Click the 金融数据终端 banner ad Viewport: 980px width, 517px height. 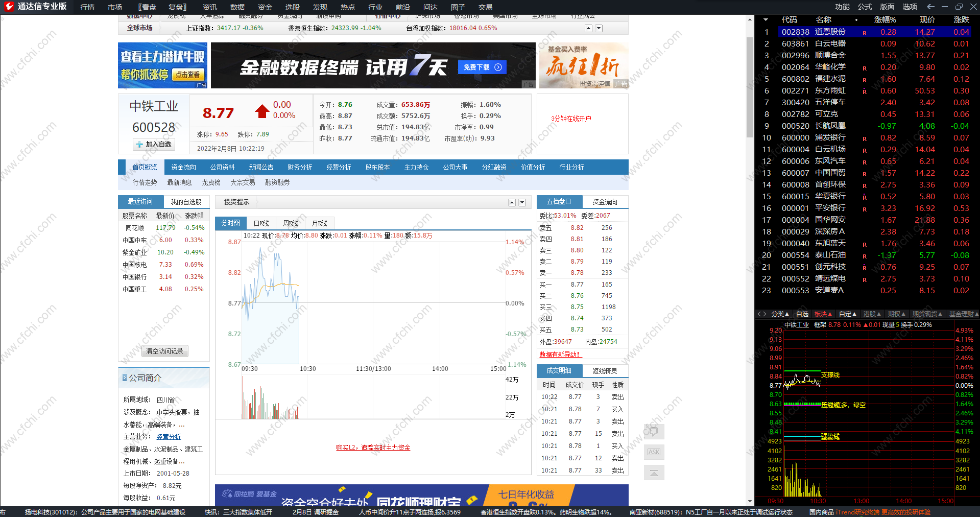pyautogui.click(x=373, y=65)
